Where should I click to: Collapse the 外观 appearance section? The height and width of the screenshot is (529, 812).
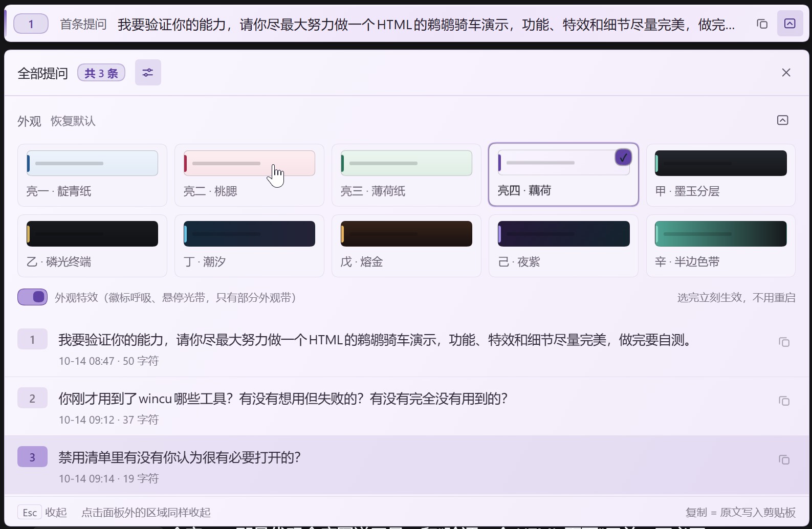point(782,120)
